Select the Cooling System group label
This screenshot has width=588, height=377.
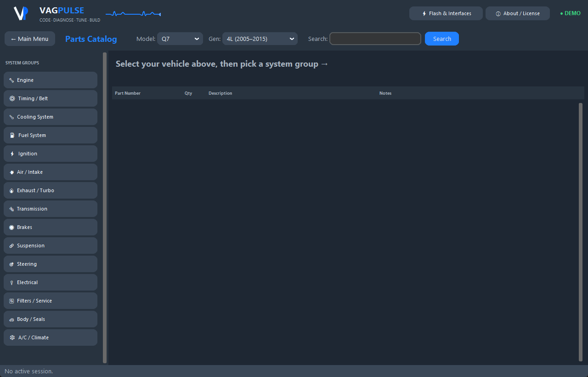35,117
